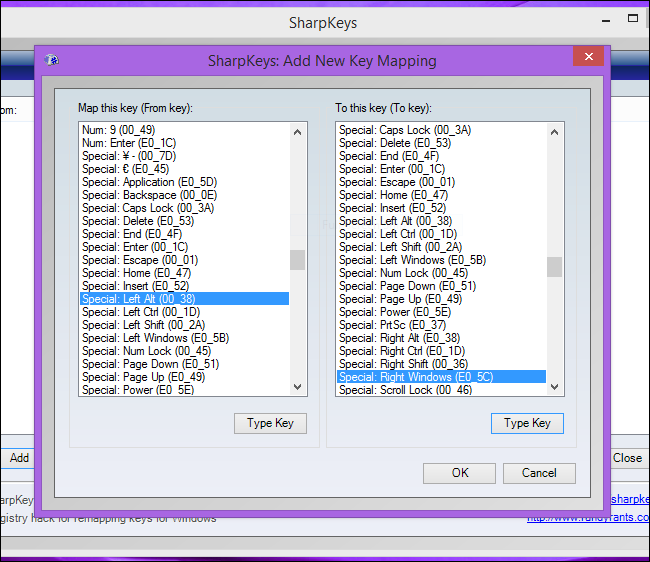Select Special: Caps Lock in To list

(x=441, y=130)
